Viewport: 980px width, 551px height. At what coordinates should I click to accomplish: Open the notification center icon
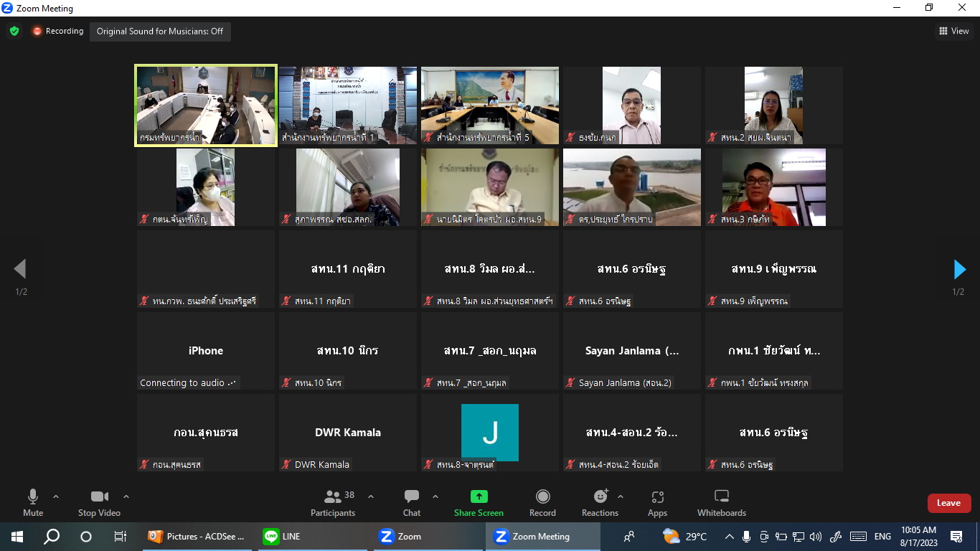click(956, 537)
